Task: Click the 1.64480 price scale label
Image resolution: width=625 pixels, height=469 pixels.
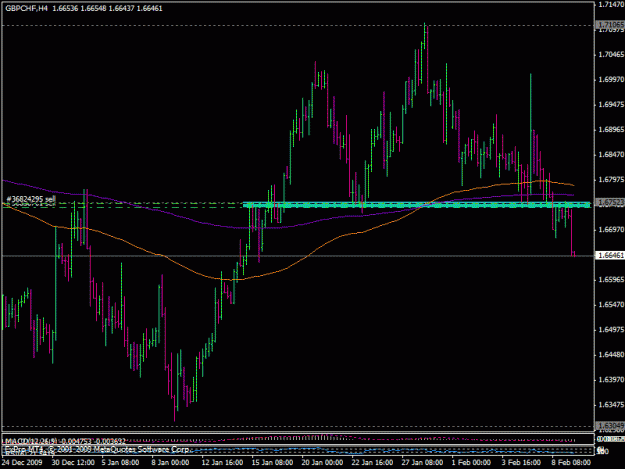Action: point(611,355)
